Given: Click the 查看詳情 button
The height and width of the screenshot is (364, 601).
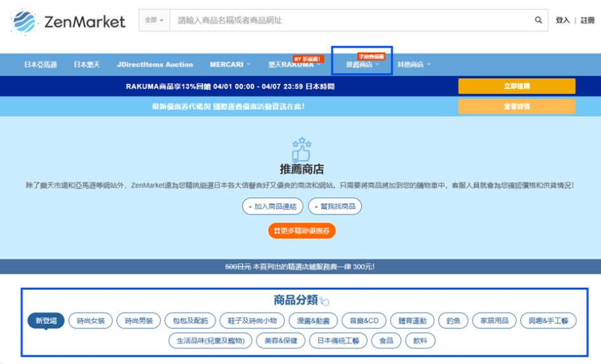Looking at the screenshot, I should 516,107.
